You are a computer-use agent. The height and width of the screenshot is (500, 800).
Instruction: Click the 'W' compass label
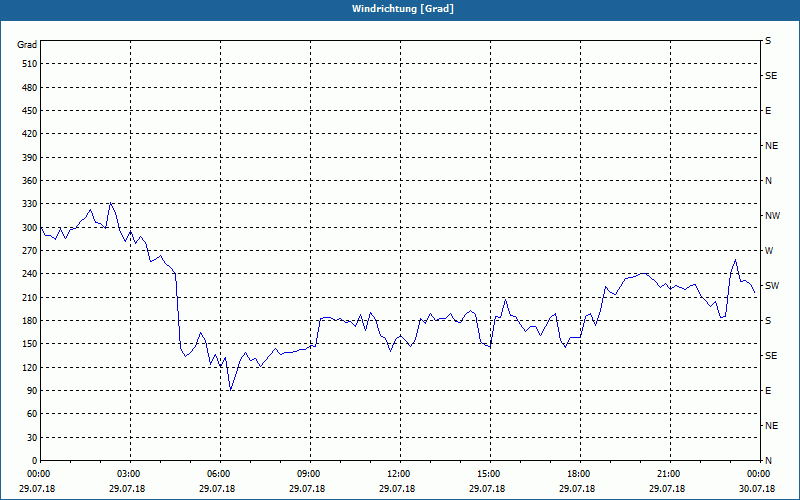(x=769, y=251)
